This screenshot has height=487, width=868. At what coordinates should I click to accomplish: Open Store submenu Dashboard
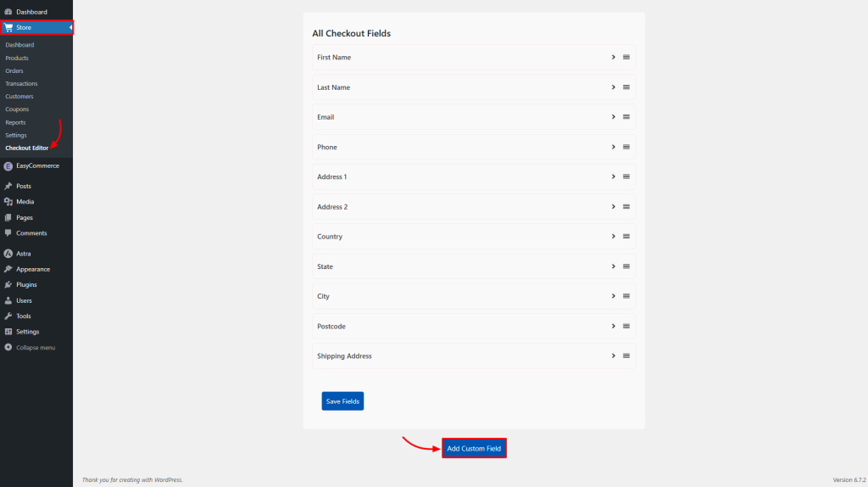coord(20,45)
